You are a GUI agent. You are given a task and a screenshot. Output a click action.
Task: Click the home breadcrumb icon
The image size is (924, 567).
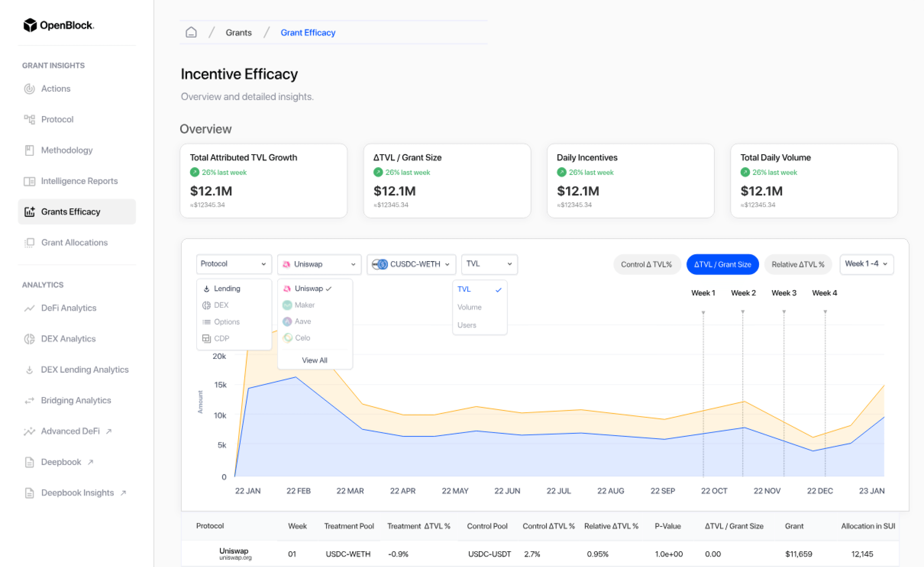point(191,32)
